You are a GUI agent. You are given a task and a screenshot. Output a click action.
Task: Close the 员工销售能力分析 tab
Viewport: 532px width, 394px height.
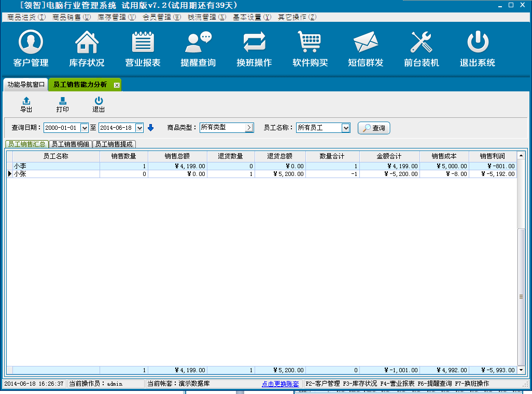pyautogui.click(x=117, y=85)
